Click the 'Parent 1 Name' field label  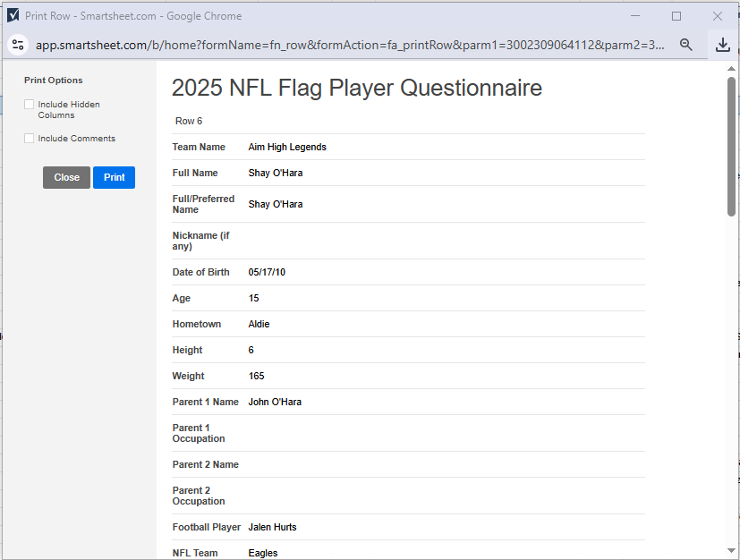pos(205,402)
